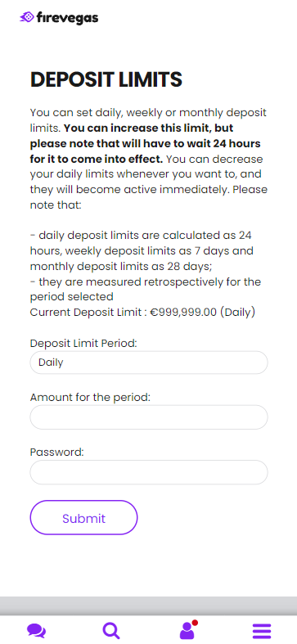Open the hamburger menu icon
The image size is (297, 644).
(x=262, y=631)
